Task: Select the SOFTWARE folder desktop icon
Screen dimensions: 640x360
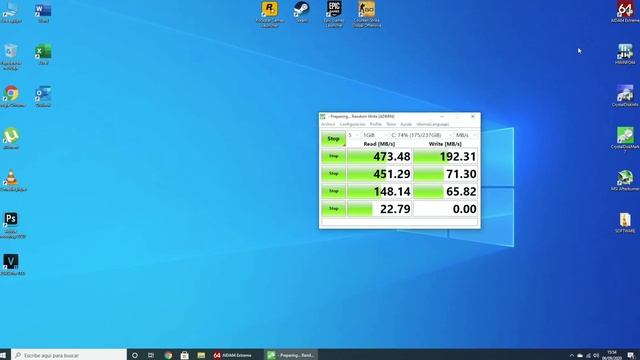Action: click(625, 222)
